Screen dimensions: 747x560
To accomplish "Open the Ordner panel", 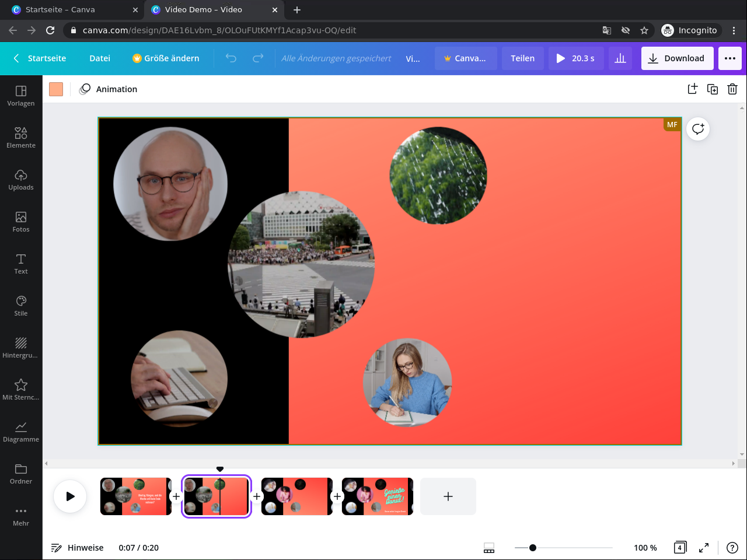I will 21,474.
